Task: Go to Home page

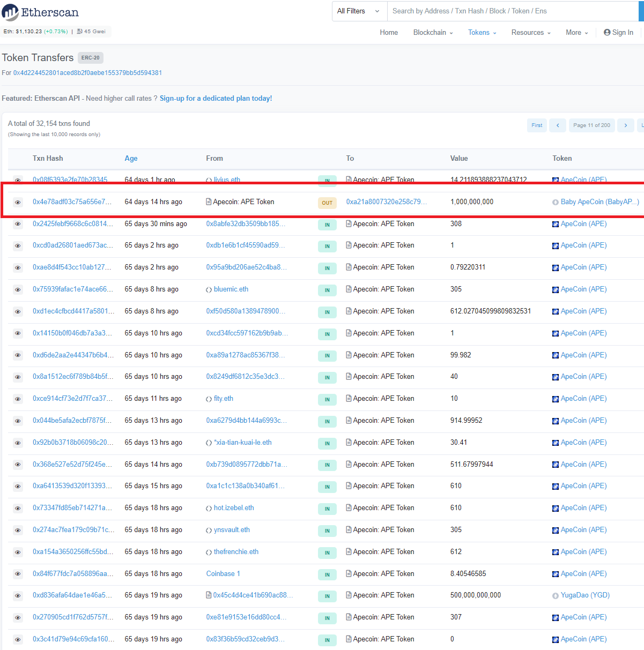Action: 389,33
